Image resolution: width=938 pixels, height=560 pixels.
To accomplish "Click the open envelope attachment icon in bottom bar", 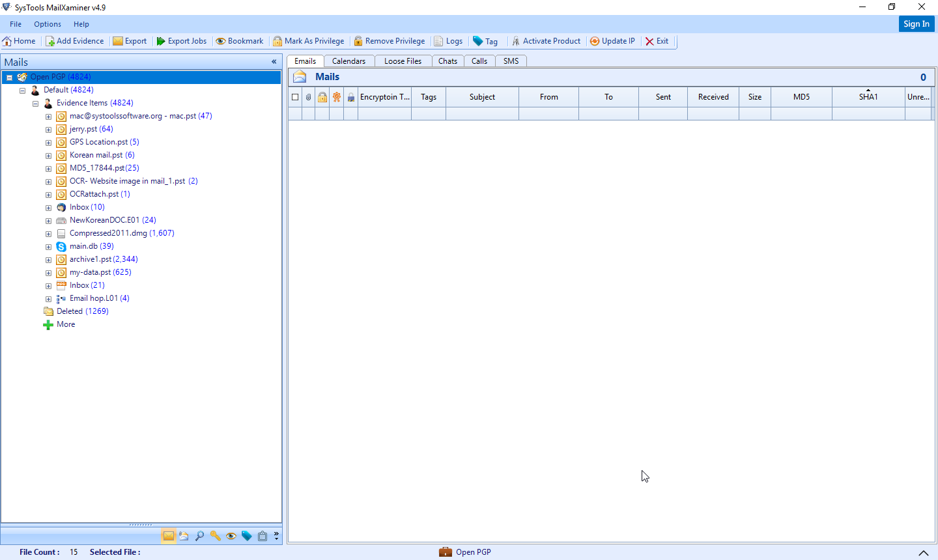I will tap(184, 536).
